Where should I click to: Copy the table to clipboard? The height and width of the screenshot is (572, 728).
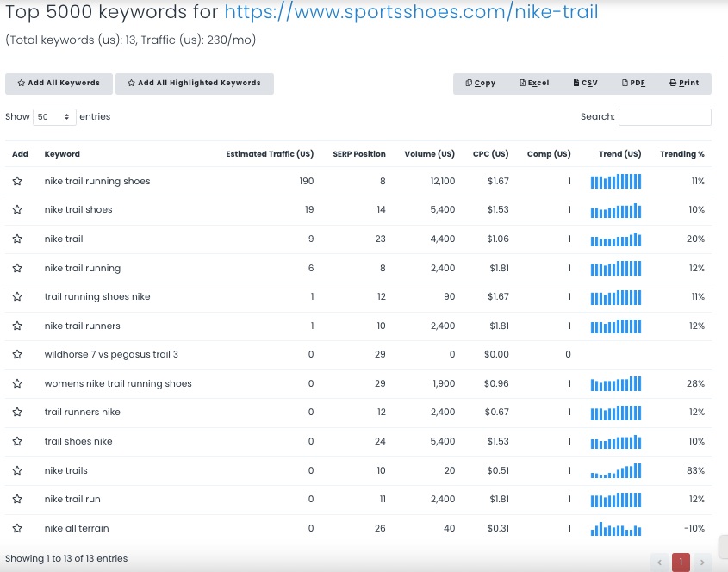(480, 84)
